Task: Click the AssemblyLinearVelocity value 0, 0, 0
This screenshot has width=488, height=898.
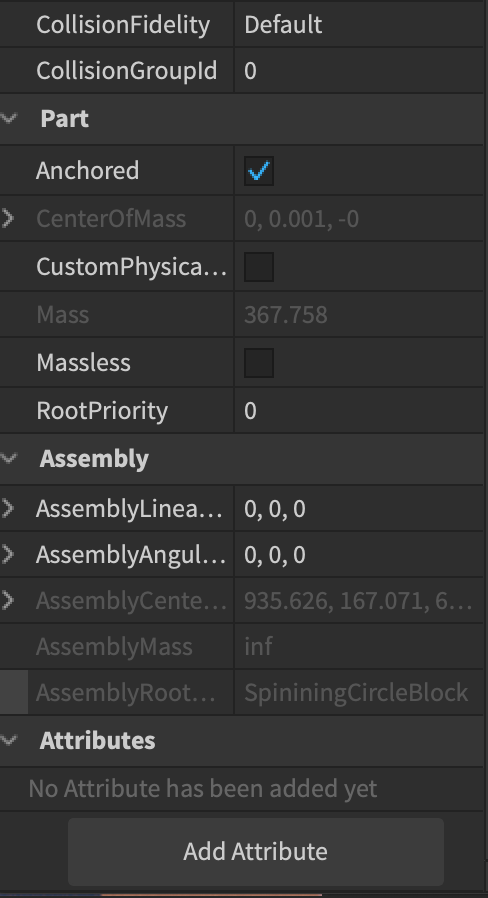Action: [275, 509]
